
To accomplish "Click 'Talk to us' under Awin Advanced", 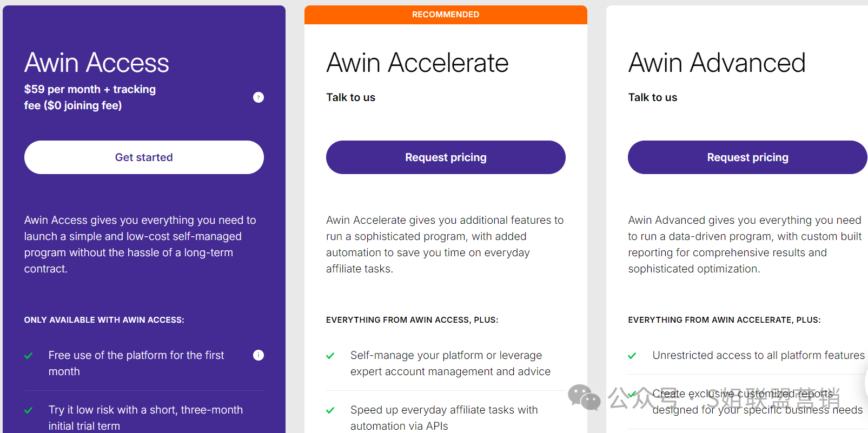I will click(653, 97).
